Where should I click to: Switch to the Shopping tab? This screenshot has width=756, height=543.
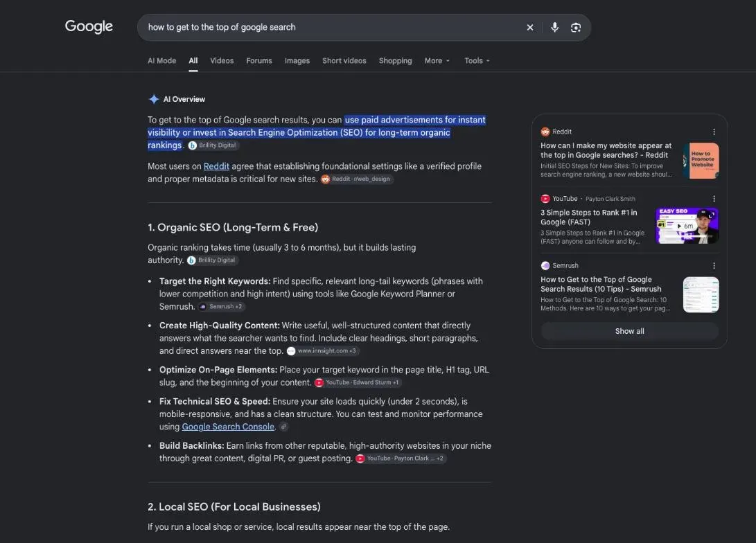click(x=396, y=61)
